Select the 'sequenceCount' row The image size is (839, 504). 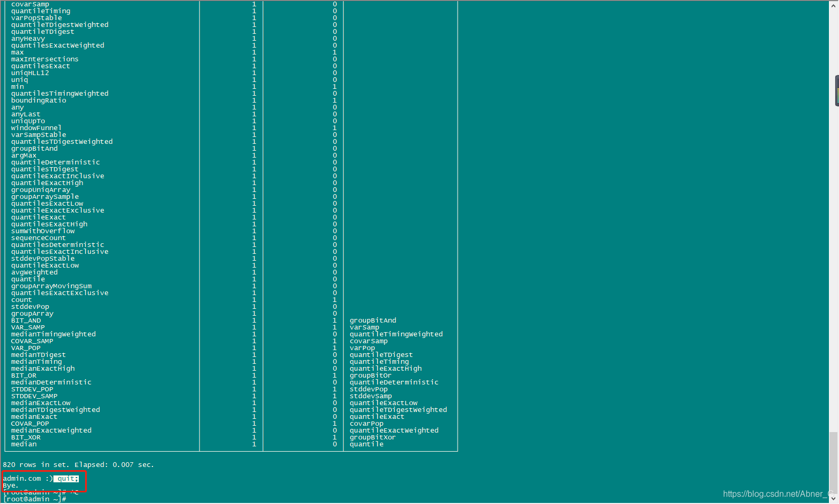click(39, 238)
